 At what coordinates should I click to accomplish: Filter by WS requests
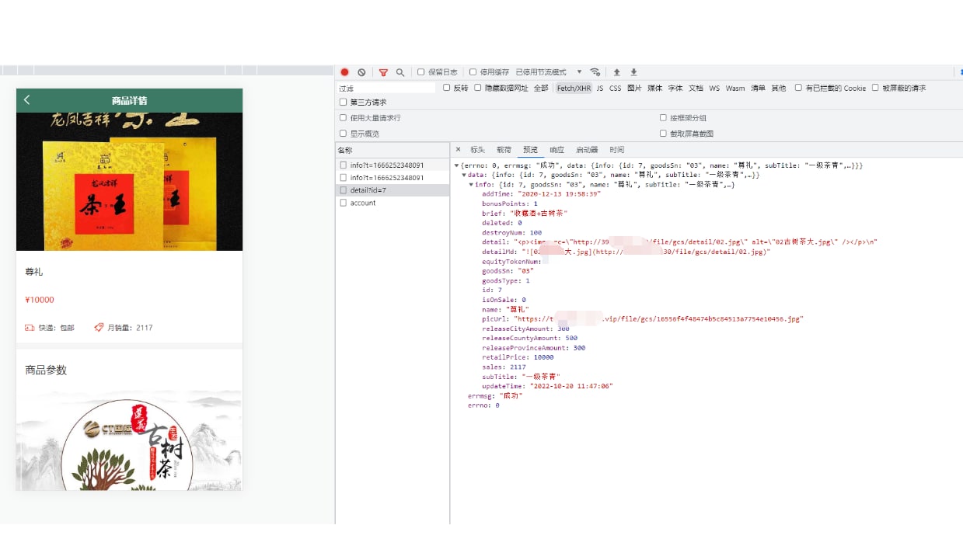coord(714,89)
